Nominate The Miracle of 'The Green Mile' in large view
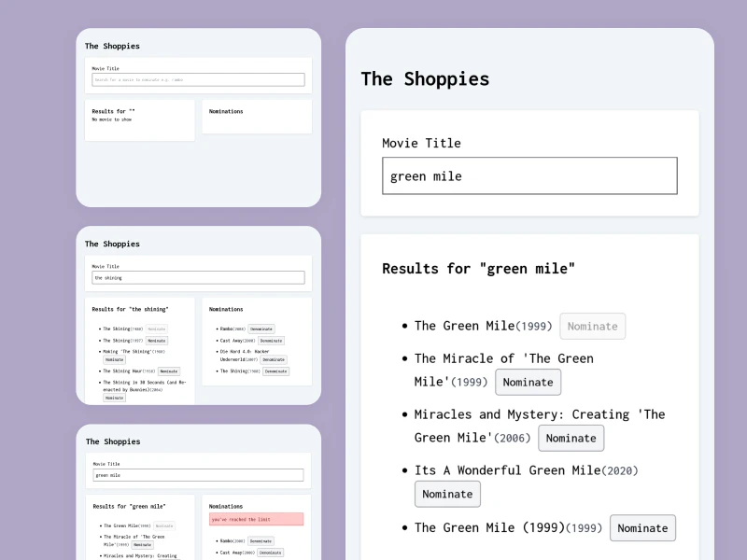The height and width of the screenshot is (560, 747). click(528, 382)
